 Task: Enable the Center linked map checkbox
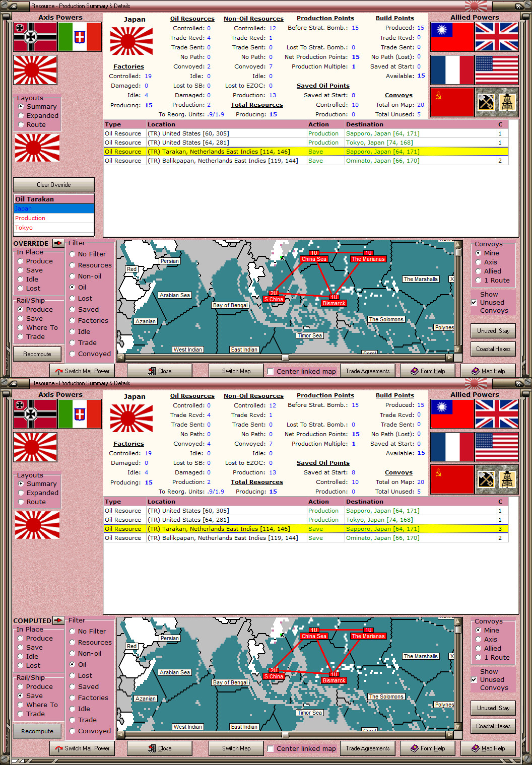(271, 371)
